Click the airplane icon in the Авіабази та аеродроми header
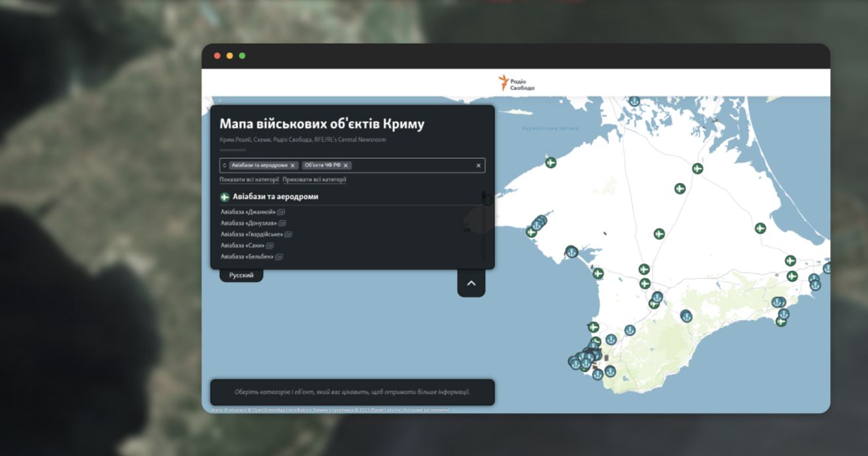The width and height of the screenshot is (868, 456). [x=225, y=197]
